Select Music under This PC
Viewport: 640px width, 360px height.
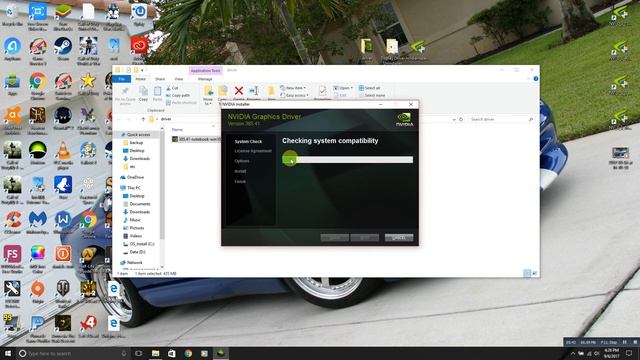click(x=132, y=220)
